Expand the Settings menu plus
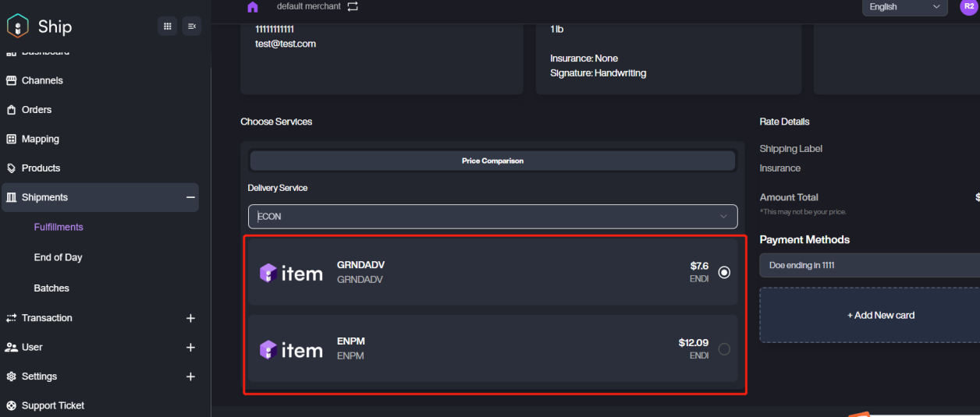Screen dimensions: 980x417 pyautogui.click(x=190, y=376)
